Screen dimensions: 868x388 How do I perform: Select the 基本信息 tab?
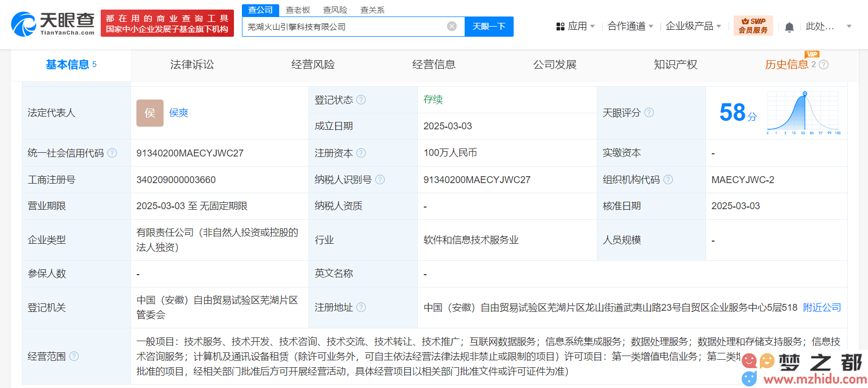point(71,64)
